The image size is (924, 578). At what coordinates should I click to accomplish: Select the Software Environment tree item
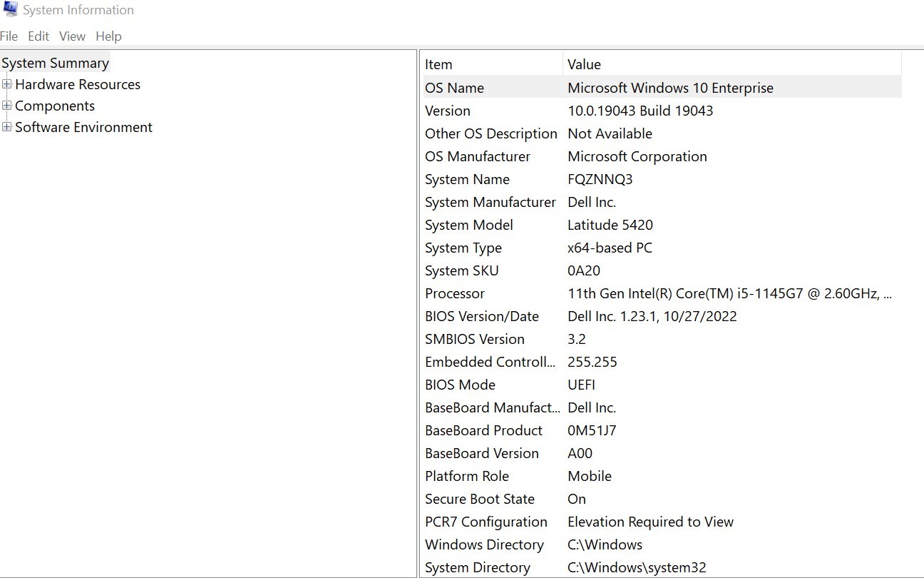click(83, 127)
